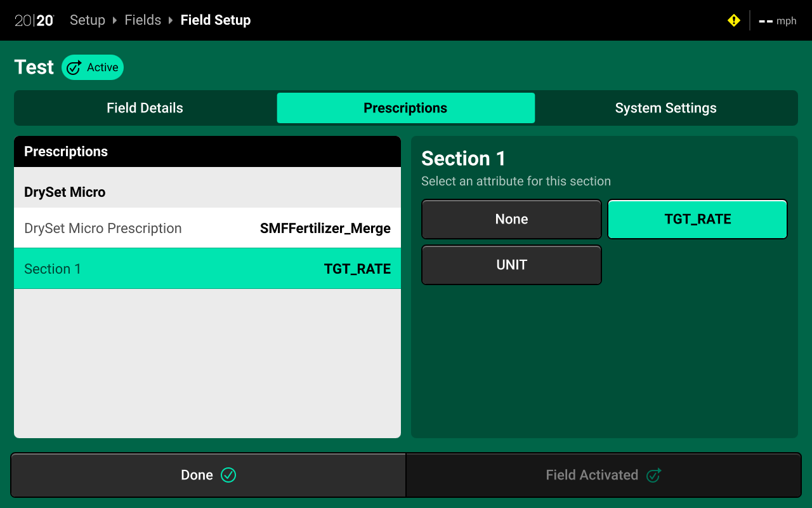Select the Prescriptions tab
Screen dimensions: 812x508
pos(405,108)
